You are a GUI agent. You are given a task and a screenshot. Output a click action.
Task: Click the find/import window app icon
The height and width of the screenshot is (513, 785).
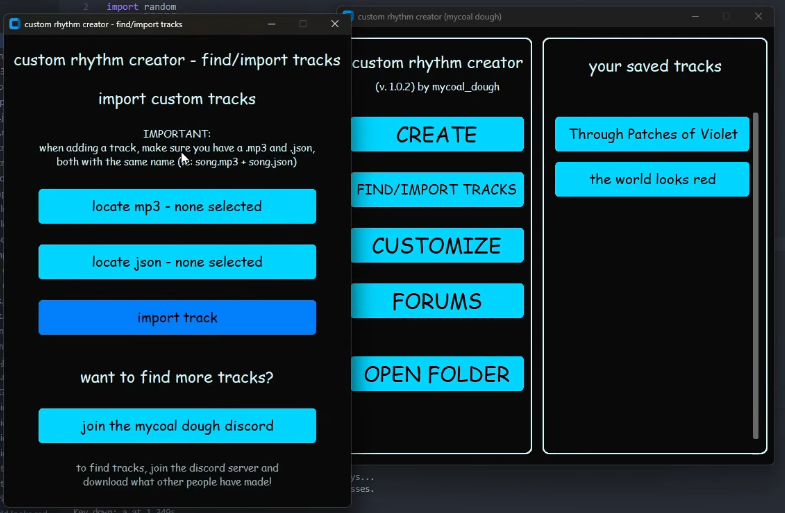[15, 24]
